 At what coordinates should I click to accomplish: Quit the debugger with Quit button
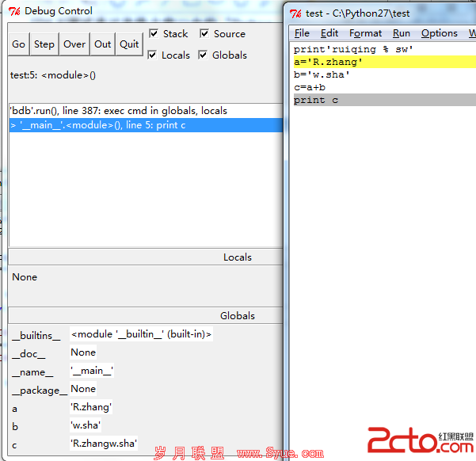point(129,44)
